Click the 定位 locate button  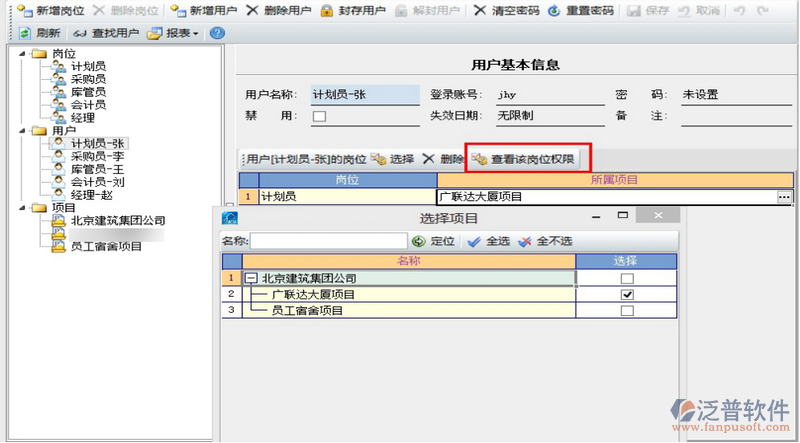[x=434, y=241]
